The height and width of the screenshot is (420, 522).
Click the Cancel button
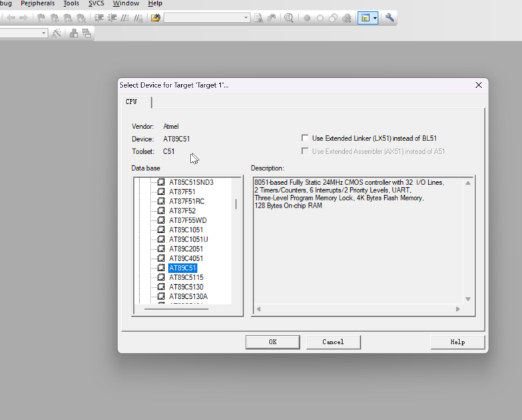[x=333, y=342]
